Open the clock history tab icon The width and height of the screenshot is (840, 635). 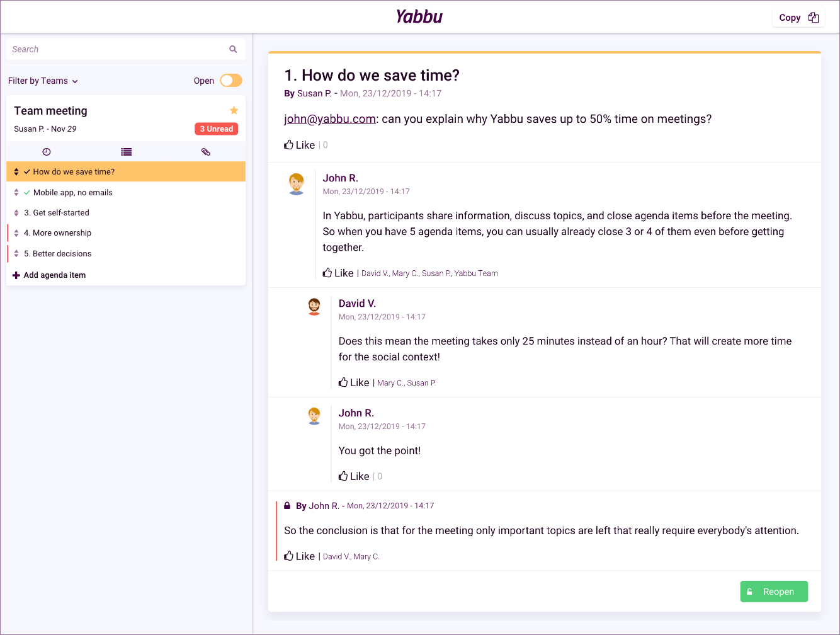tap(47, 152)
